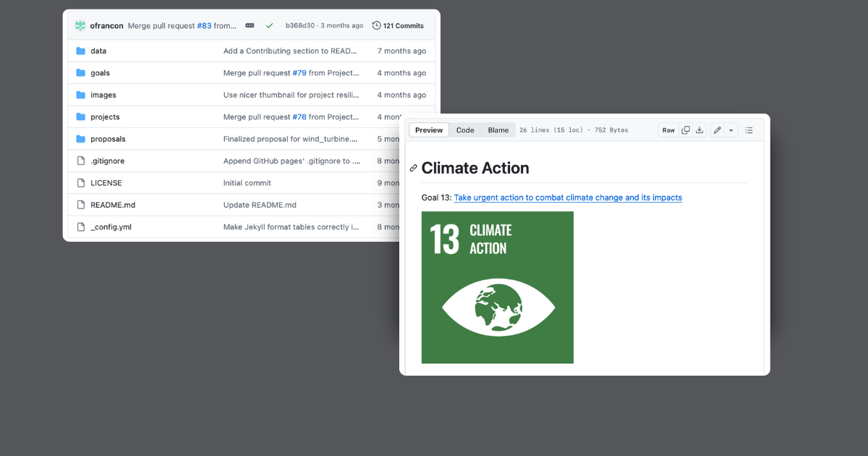
Task: Click commit message 'Finalized proposal for wind_turbine...'
Action: (x=291, y=139)
